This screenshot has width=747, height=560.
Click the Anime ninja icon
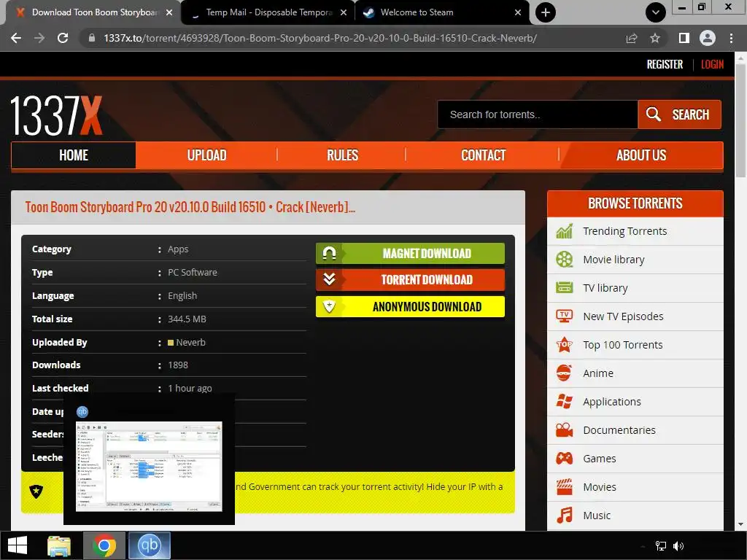click(565, 373)
